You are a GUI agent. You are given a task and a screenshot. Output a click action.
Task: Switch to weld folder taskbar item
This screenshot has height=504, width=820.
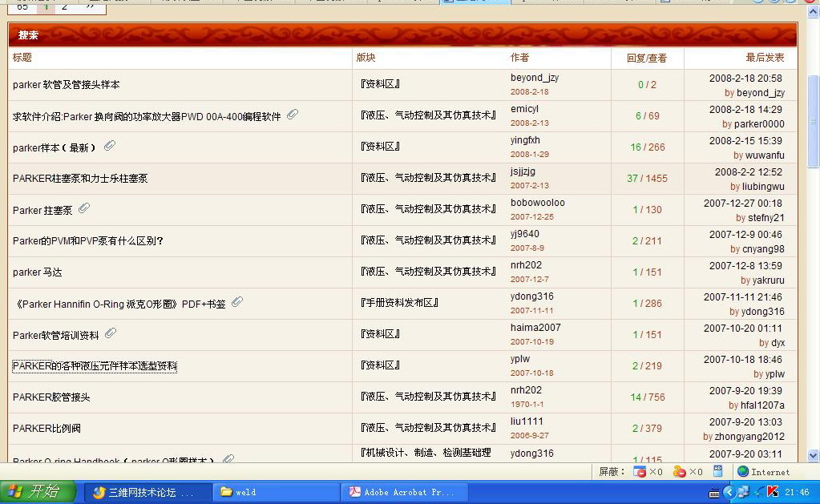[x=277, y=492]
